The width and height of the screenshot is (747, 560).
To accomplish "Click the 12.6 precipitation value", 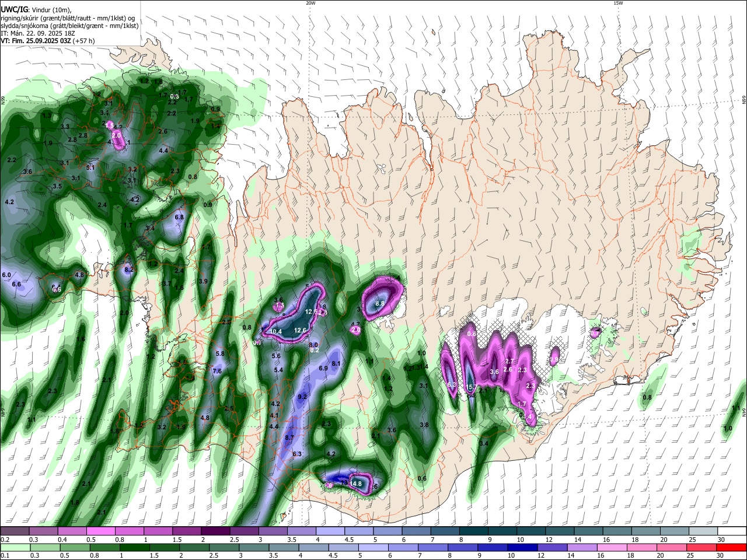I will point(300,330).
